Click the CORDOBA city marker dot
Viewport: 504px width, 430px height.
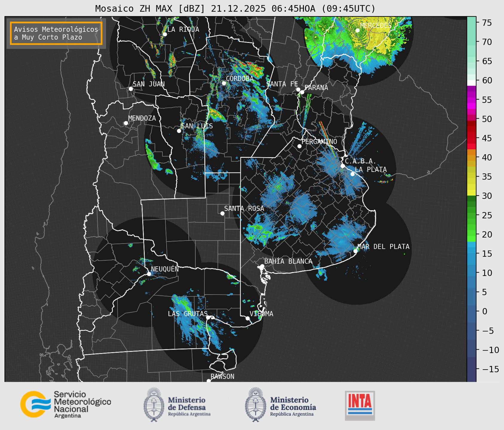[224, 83]
